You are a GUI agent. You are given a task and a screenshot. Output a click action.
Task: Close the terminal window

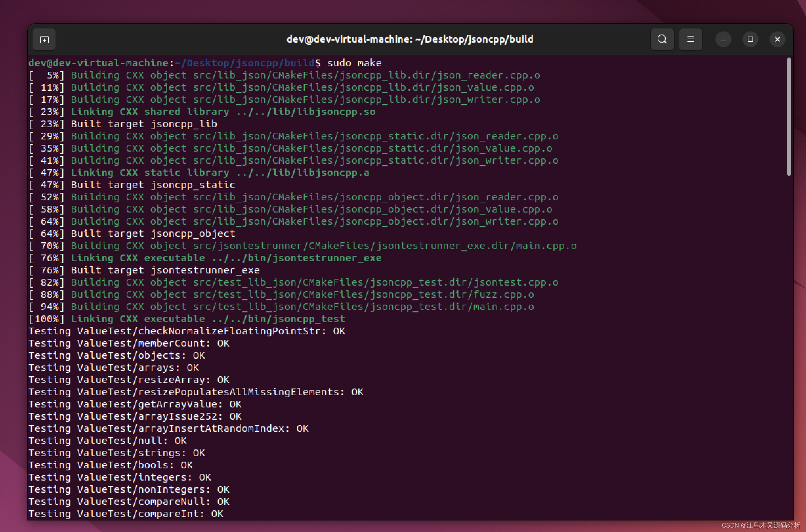coord(778,39)
